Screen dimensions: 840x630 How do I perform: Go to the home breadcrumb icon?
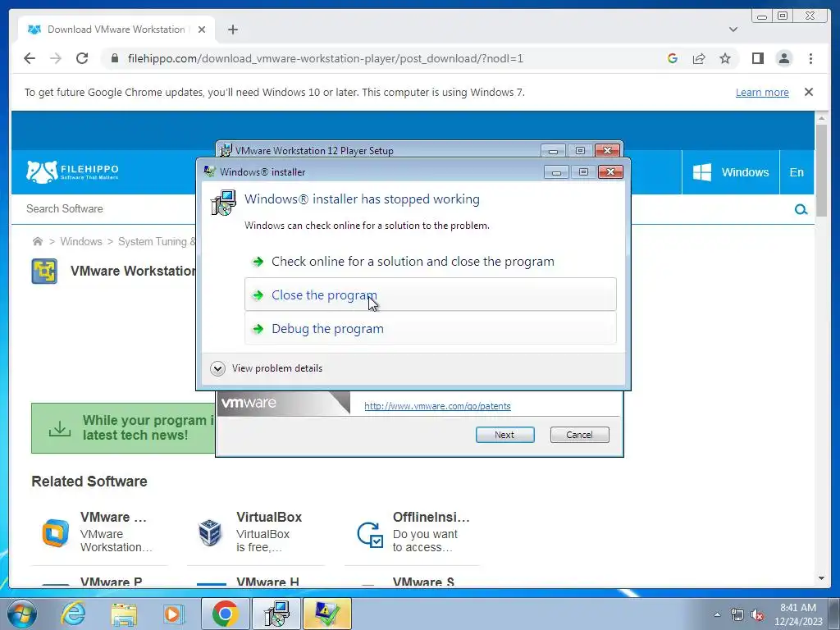pos(38,241)
